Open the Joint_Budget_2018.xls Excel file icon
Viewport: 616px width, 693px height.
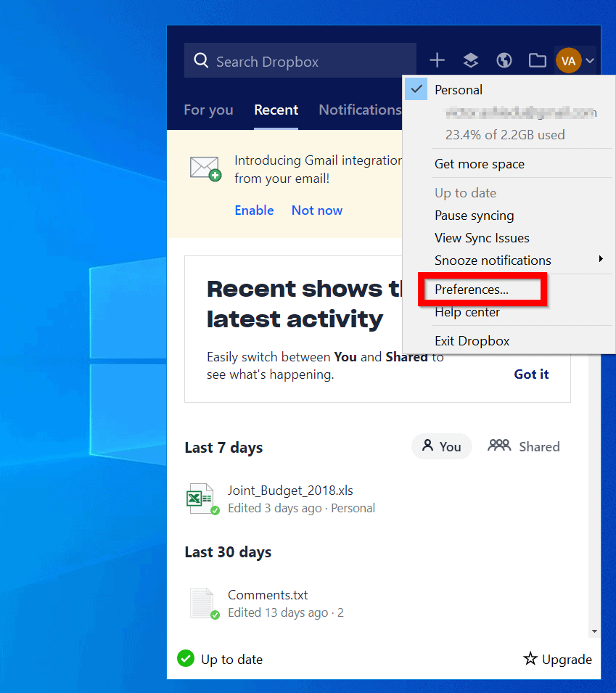click(x=203, y=499)
